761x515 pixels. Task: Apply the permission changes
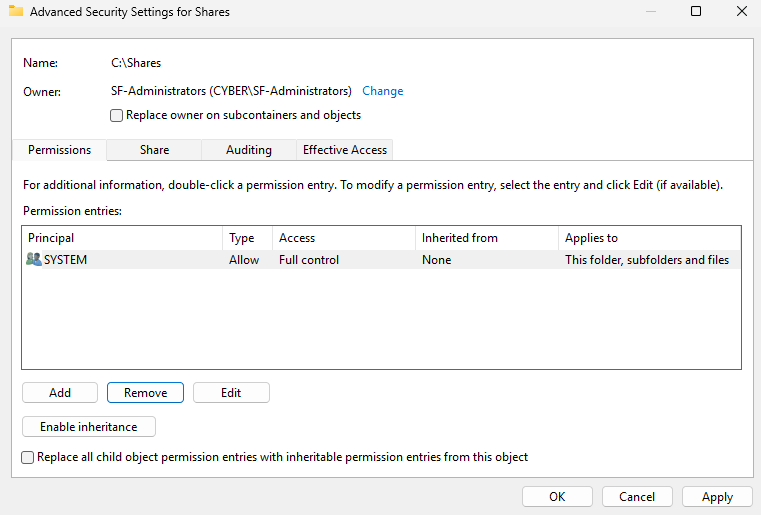[x=717, y=497]
